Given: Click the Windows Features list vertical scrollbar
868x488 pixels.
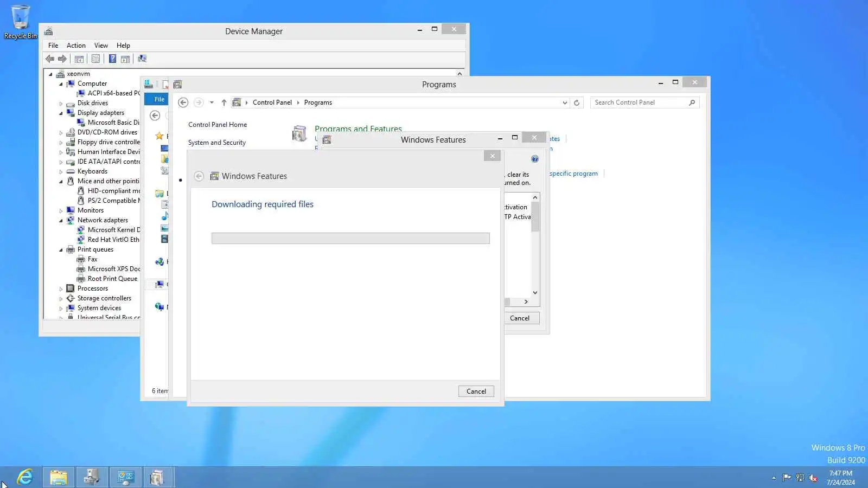Looking at the screenshot, I should (x=535, y=245).
